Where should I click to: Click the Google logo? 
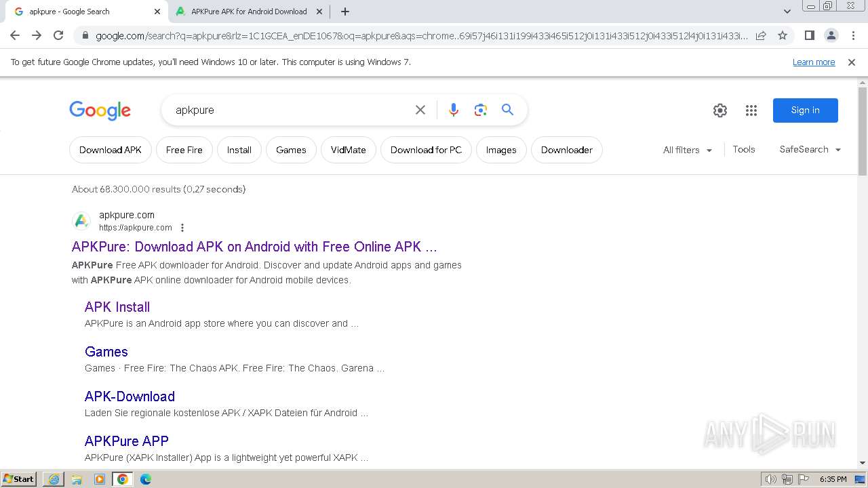click(x=100, y=110)
